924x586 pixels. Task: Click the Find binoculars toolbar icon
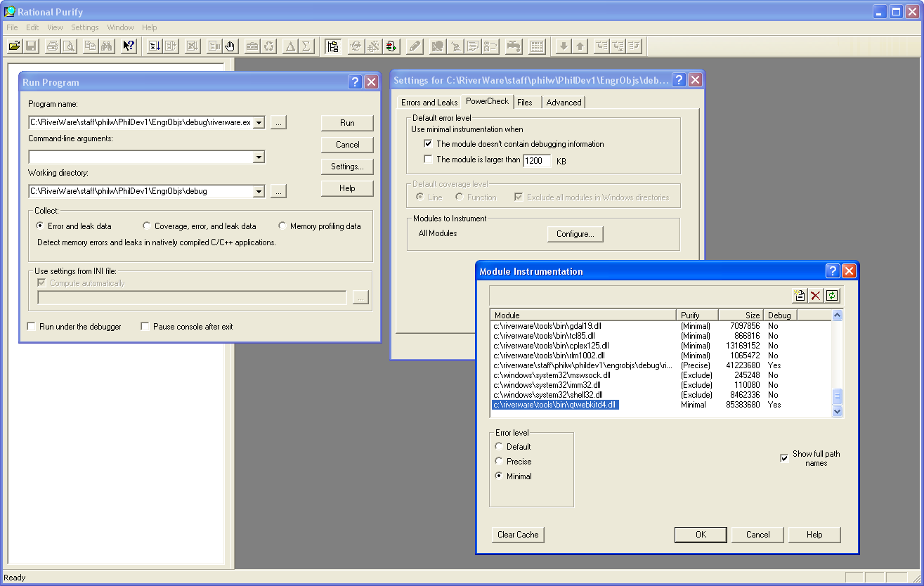[x=106, y=46]
